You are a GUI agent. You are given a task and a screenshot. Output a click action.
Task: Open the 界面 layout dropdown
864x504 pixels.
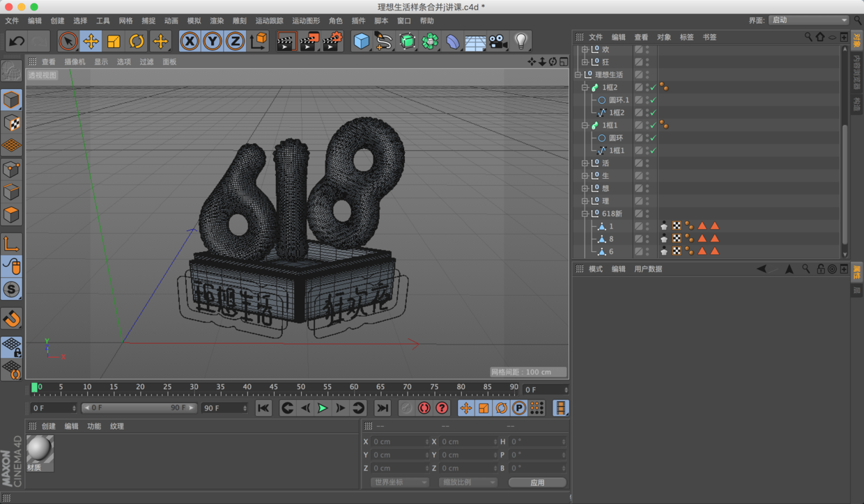[x=808, y=20]
